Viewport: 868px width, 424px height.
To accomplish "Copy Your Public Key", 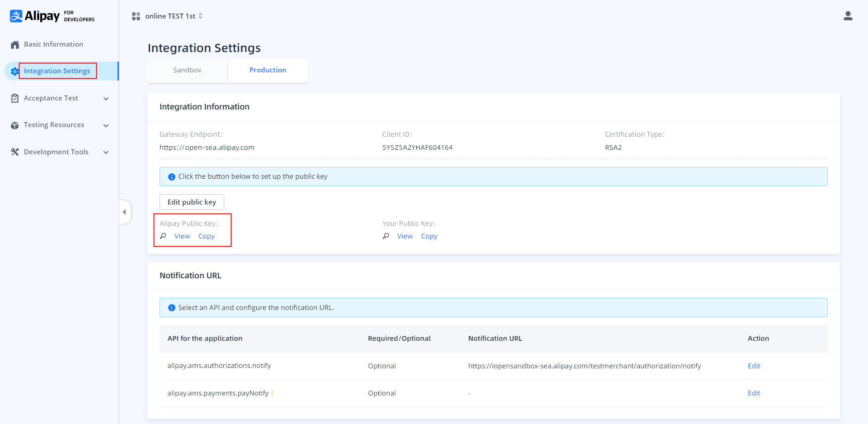I will click(x=429, y=236).
